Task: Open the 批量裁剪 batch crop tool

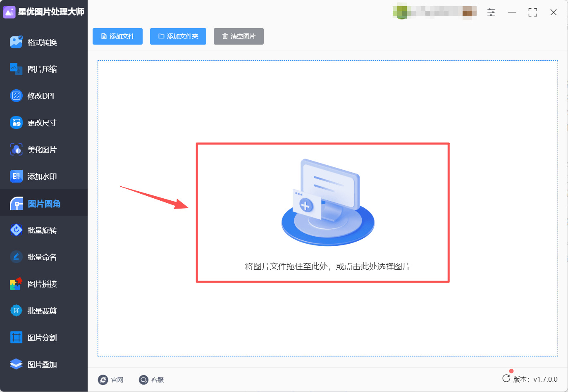Action: [x=43, y=311]
